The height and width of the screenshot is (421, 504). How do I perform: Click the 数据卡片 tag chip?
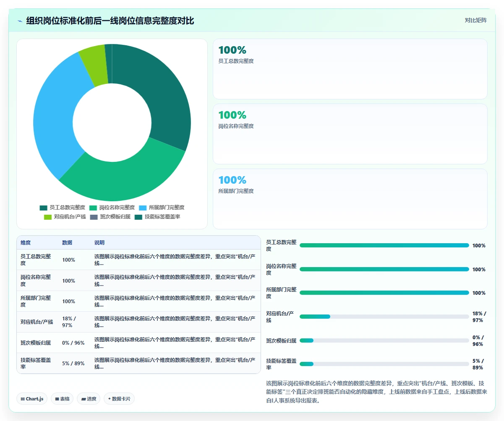pos(119,399)
